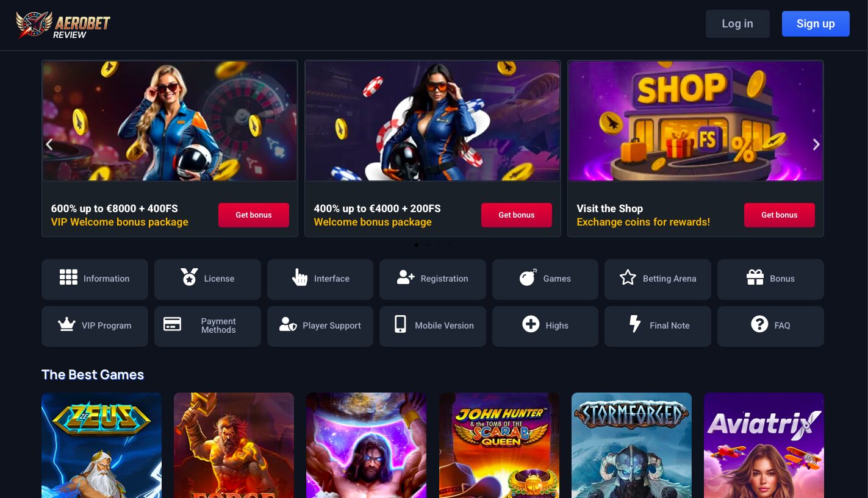Show the next carousel slide arrow

816,144
